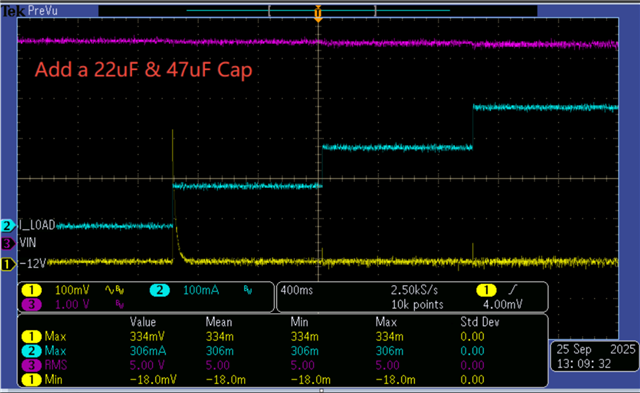Select channel 3 badge in scale readout
The height and width of the screenshot is (393, 640).
pos(31,304)
